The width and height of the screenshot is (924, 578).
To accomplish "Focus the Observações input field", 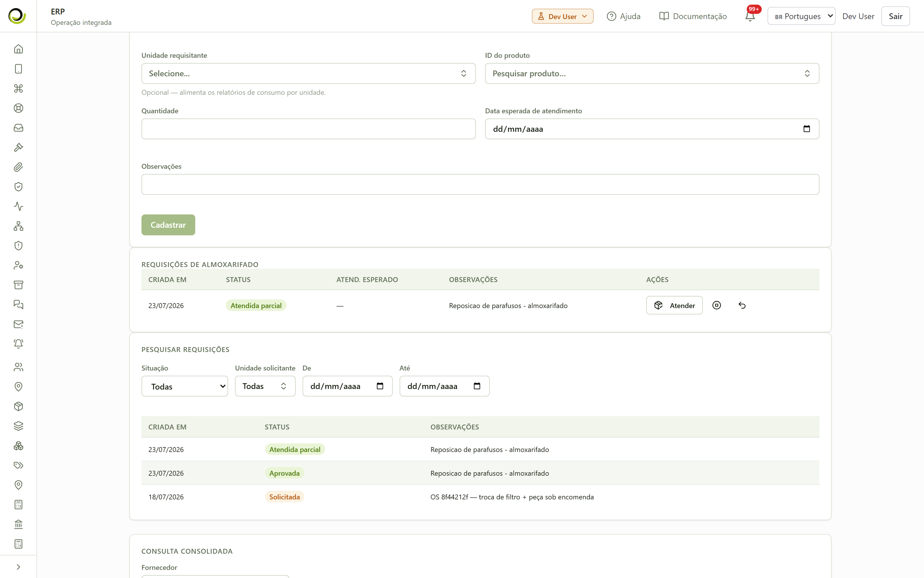I will (480, 184).
